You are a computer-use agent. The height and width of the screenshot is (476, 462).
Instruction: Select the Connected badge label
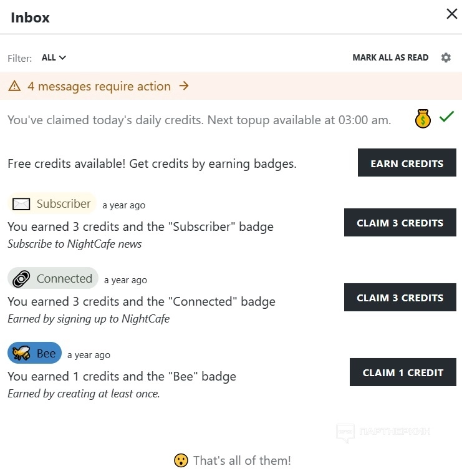coord(64,279)
